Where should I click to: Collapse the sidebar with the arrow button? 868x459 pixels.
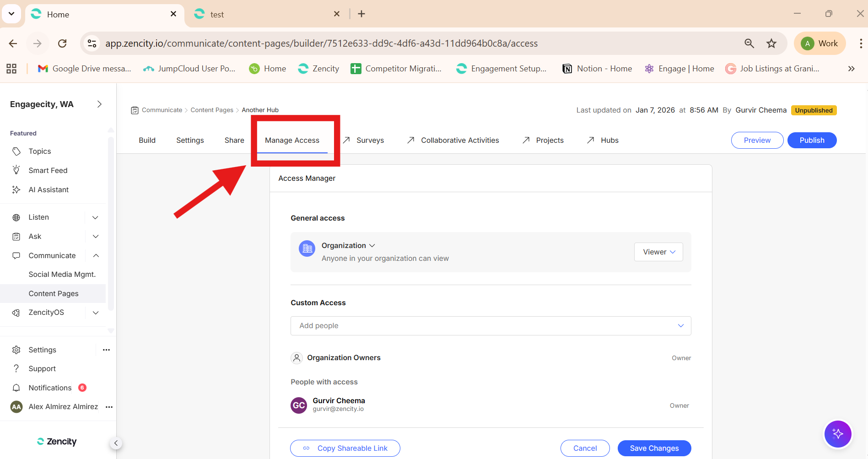point(116,443)
